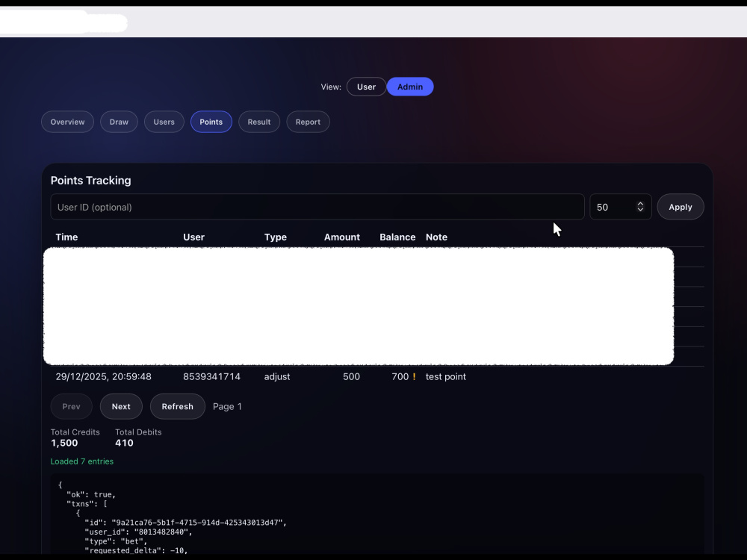Viewport: 747px width, 560px height.
Task: Click user ID 8539341714 in the table
Action: tap(211, 376)
